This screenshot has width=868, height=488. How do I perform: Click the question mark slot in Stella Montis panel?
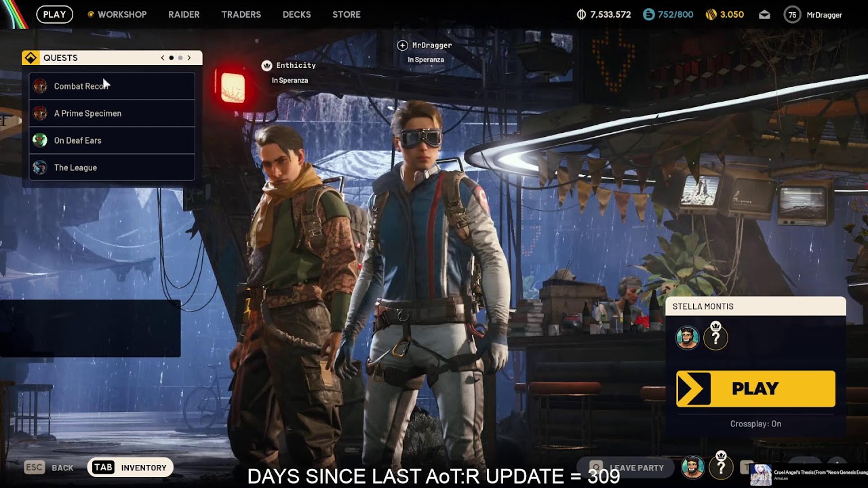coord(715,338)
